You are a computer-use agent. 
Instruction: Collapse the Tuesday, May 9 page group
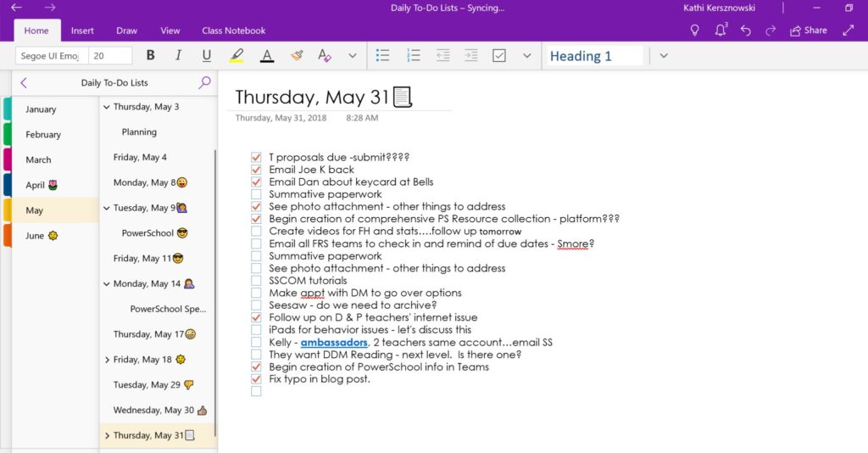click(x=106, y=208)
